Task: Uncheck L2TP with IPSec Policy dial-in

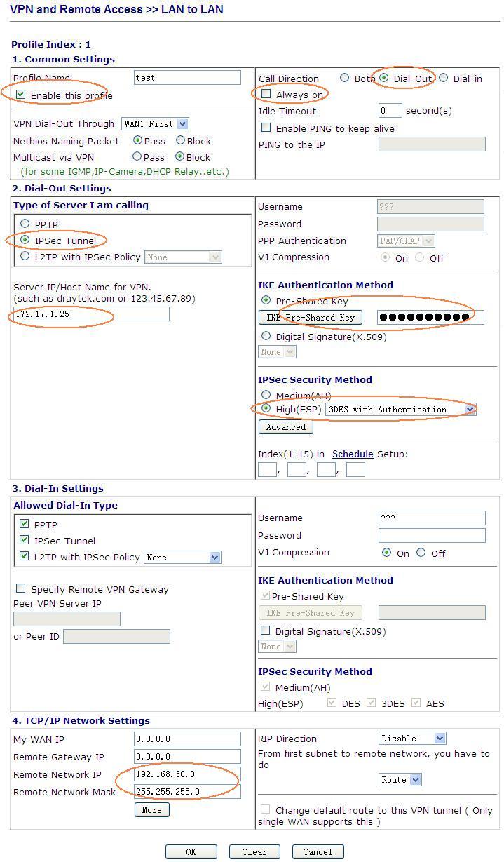Action: pyautogui.click(x=25, y=557)
